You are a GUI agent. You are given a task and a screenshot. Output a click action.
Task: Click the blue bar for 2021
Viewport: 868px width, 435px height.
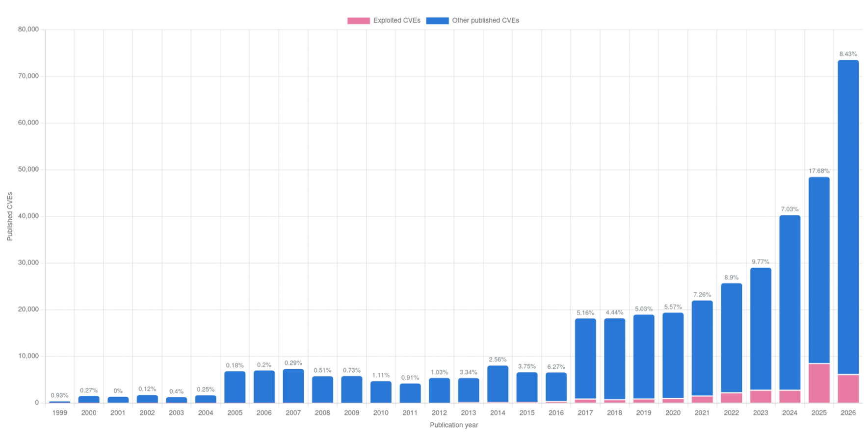(x=702, y=348)
